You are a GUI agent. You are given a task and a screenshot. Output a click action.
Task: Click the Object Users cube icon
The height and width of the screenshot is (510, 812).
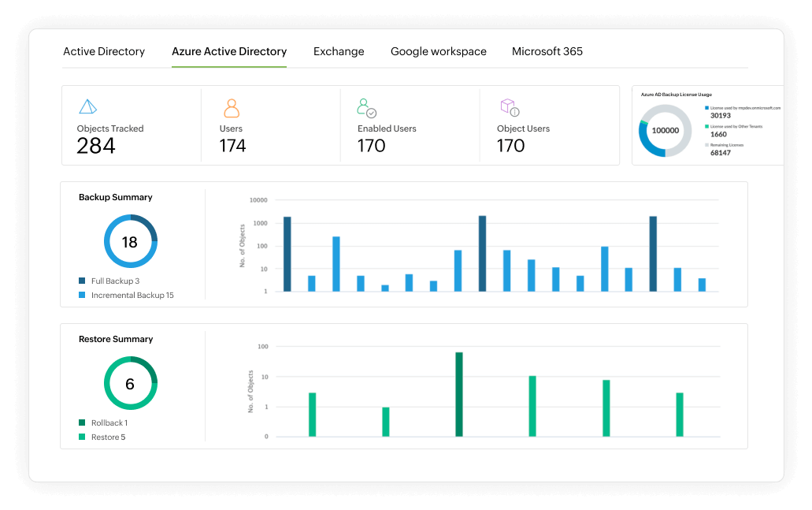[509, 106]
